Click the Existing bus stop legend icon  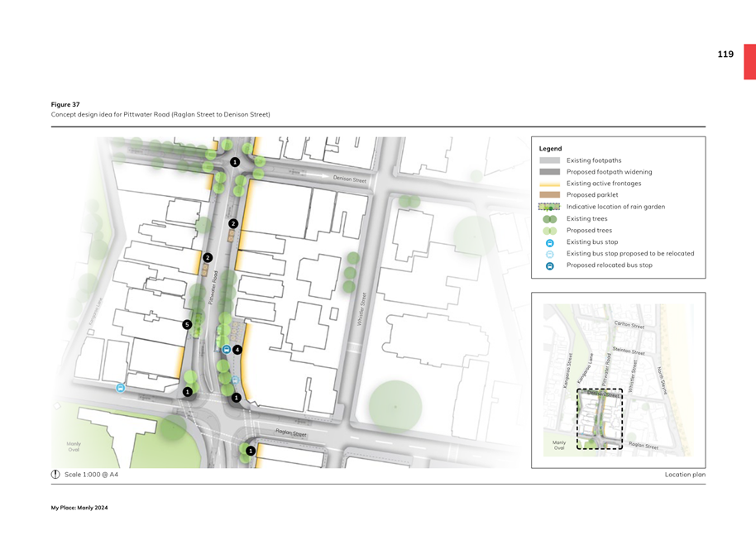coord(549,242)
